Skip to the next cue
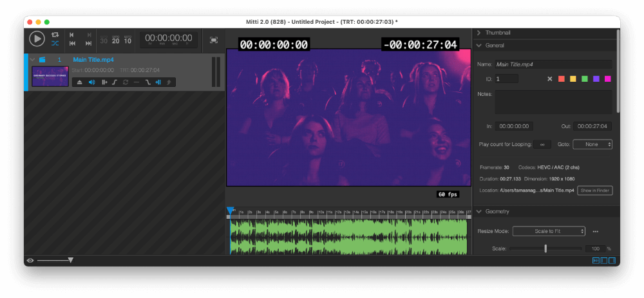The height and width of the screenshot is (298, 644). tap(88, 43)
